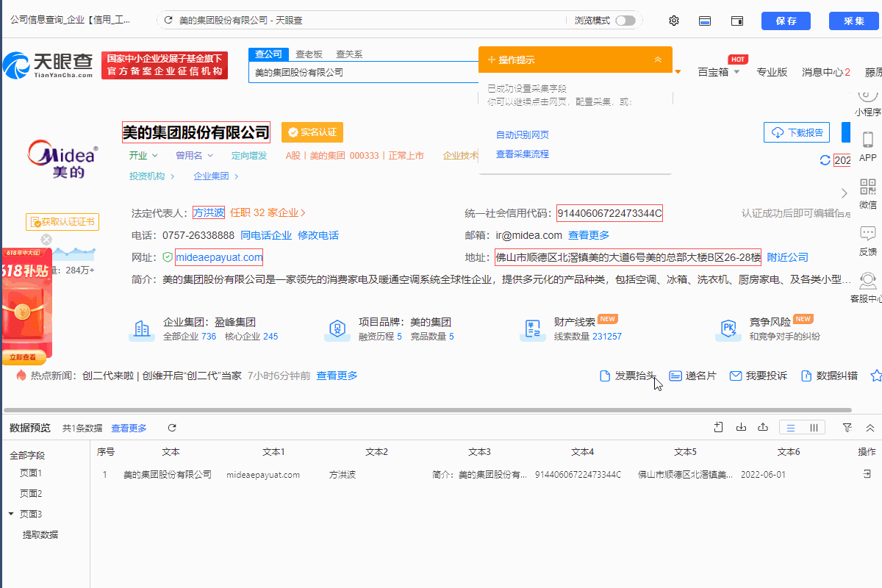Click the business card icon
This screenshot has height=588, width=882.
pyautogui.click(x=675, y=376)
